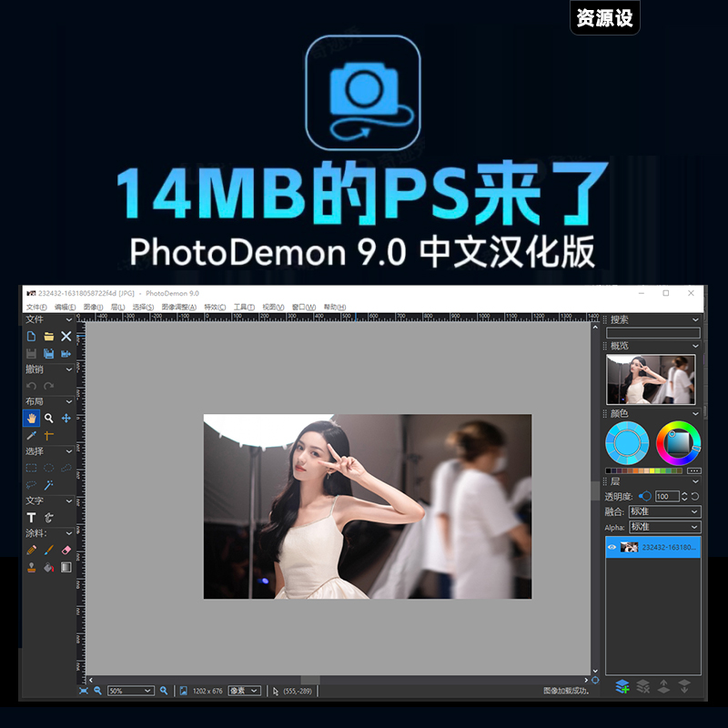Collapse the 布局 toolbox section

click(x=69, y=401)
